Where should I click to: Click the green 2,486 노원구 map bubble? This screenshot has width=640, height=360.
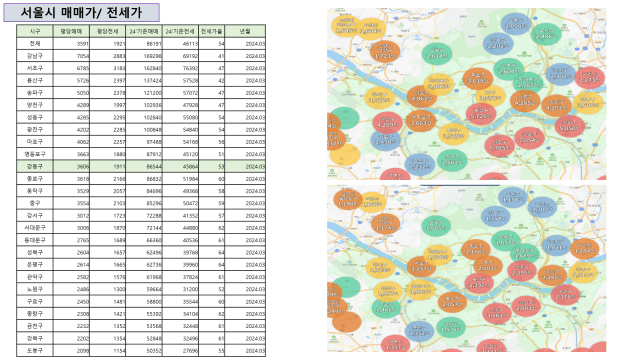point(546,34)
